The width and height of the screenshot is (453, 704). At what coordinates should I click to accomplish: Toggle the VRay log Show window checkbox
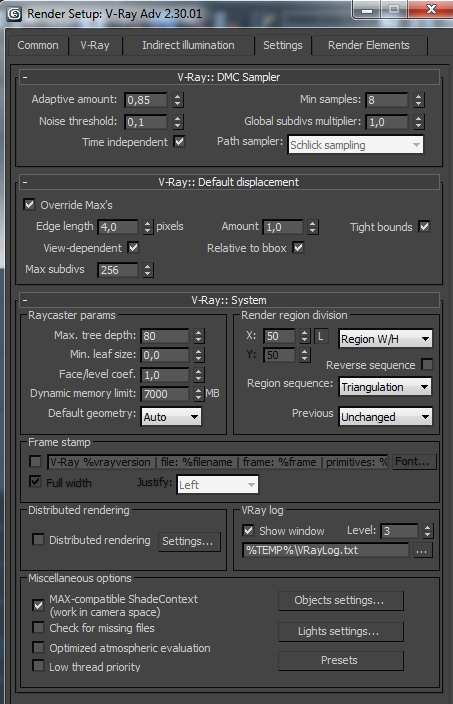248,530
